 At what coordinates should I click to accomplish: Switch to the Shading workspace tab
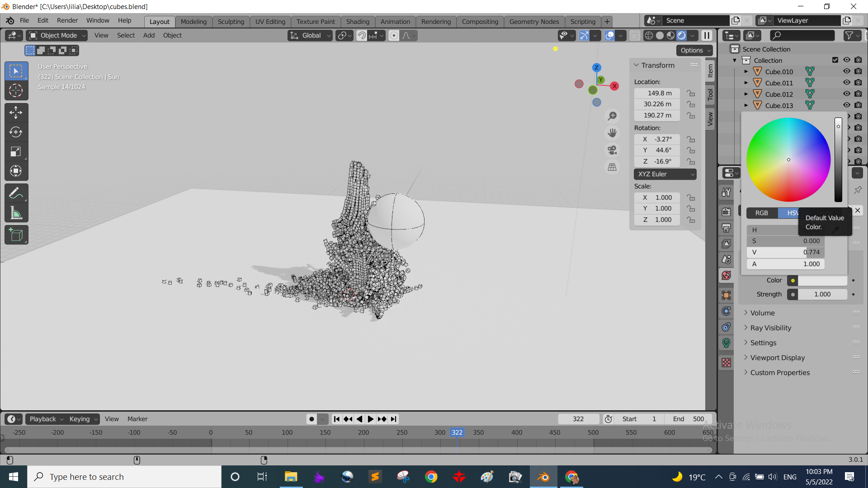tap(358, 21)
